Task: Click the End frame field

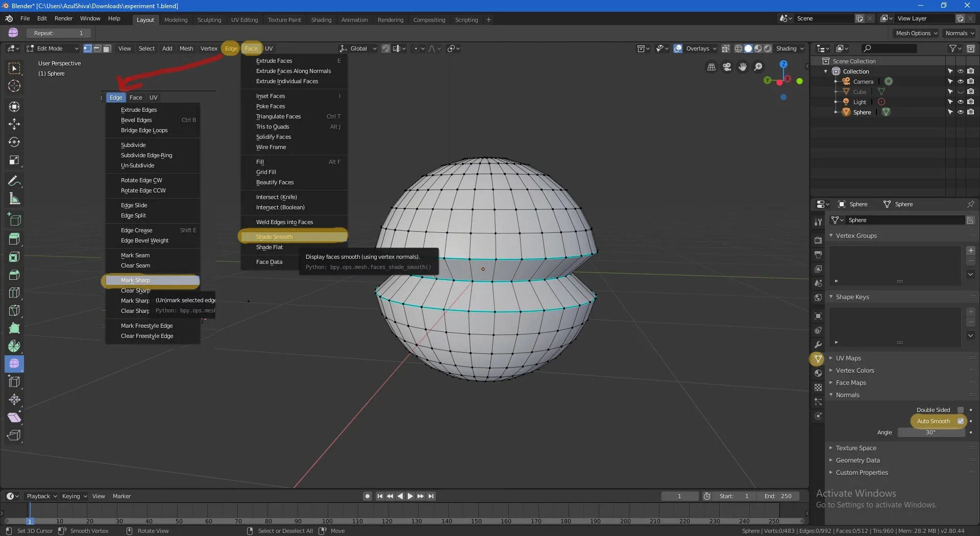Action: tap(778, 496)
